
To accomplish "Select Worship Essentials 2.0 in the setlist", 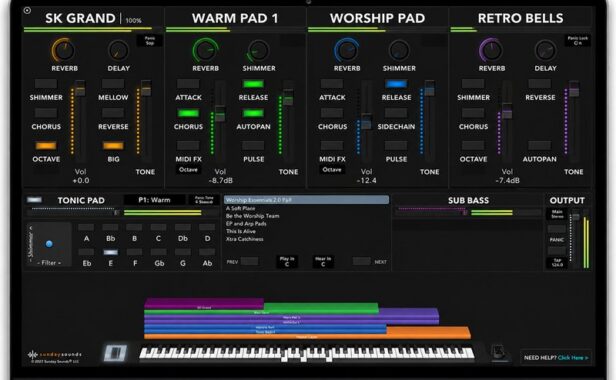I will point(306,200).
